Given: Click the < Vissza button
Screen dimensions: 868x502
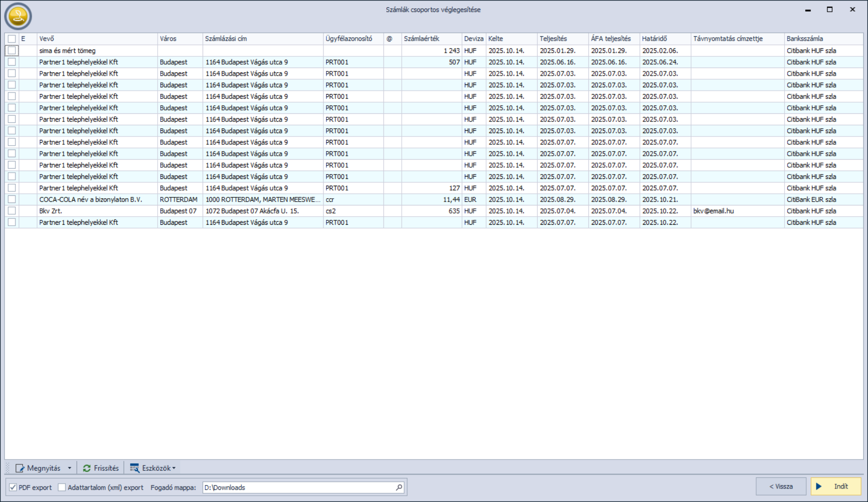Looking at the screenshot, I should tap(781, 487).
